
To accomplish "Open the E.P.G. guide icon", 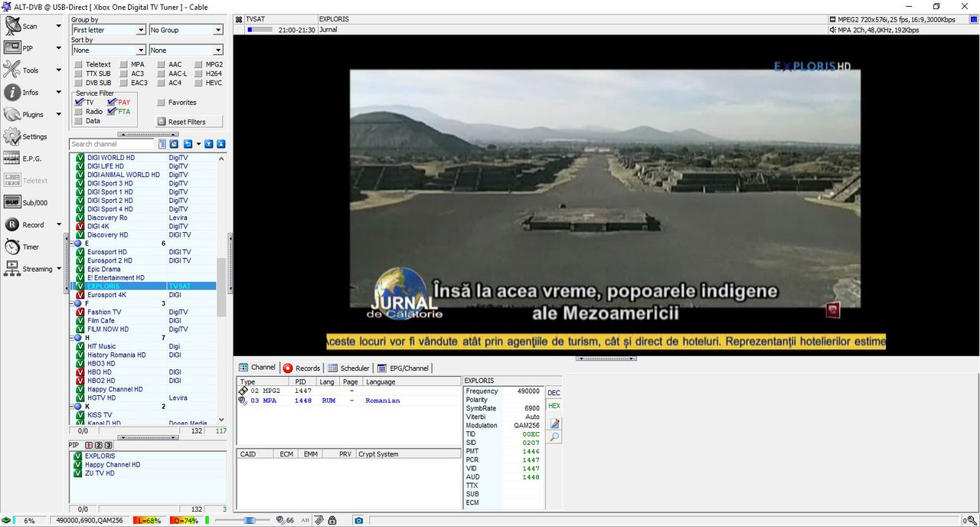I will tap(11, 159).
